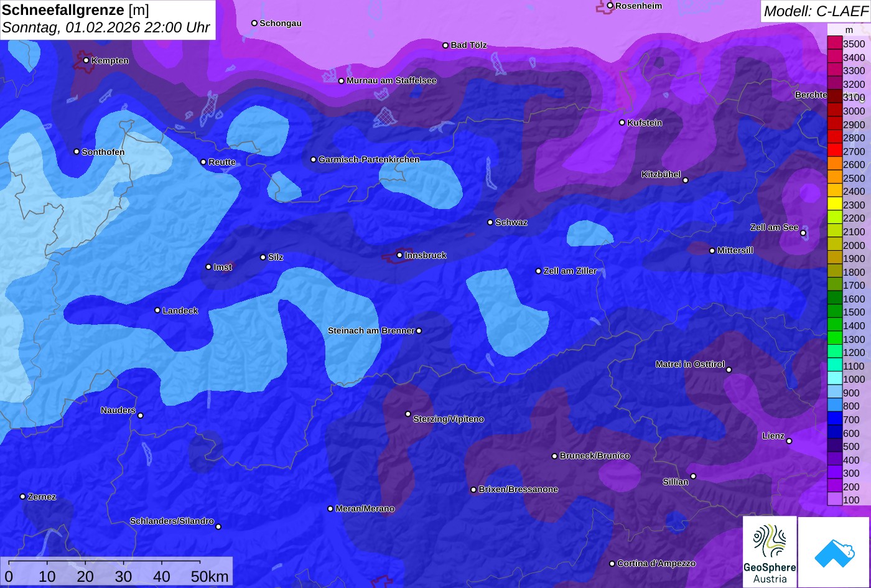Click the Cortina d'Ampezzo marker
Image resolution: width=871 pixels, height=588 pixels.
(x=612, y=563)
